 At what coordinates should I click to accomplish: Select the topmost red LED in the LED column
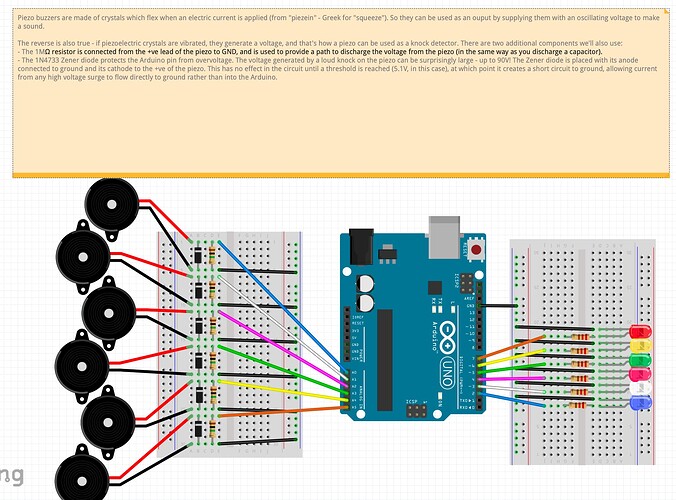coord(641,332)
